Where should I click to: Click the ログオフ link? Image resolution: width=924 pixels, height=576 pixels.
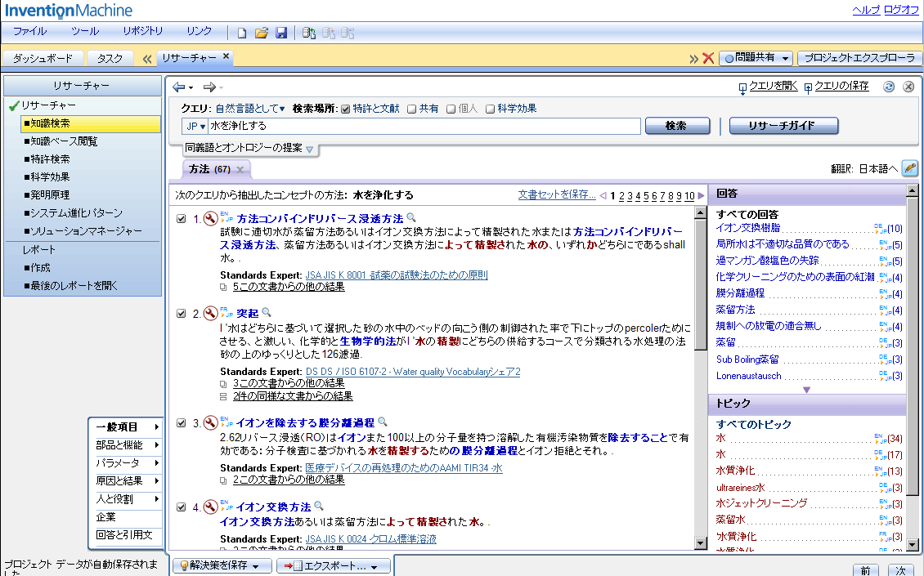click(901, 10)
